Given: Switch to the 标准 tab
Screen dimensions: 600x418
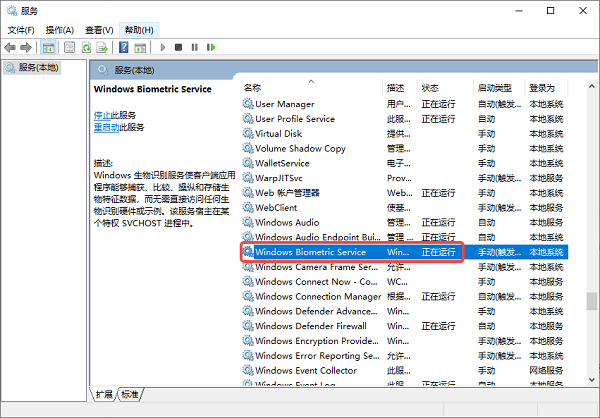Looking at the screenshot, I should (x=130, y=394).
